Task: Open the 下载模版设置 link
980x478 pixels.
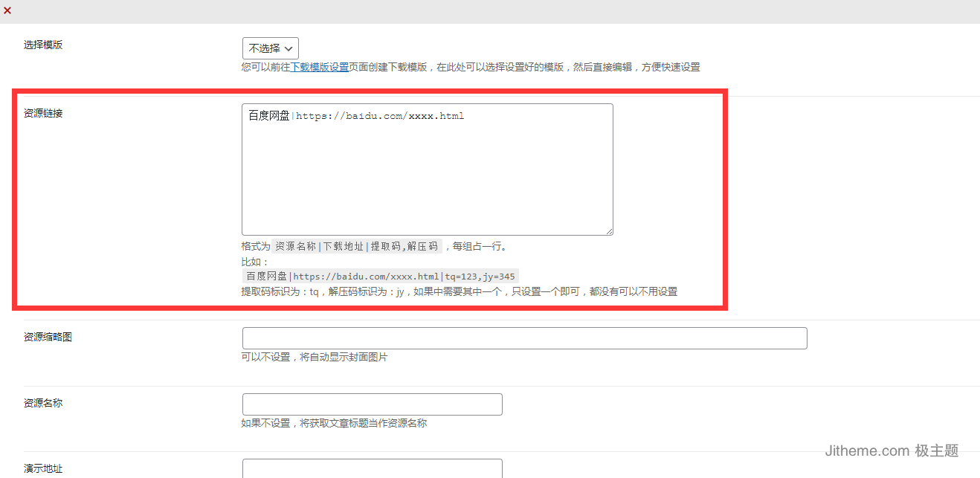Action: pos(319,67)
